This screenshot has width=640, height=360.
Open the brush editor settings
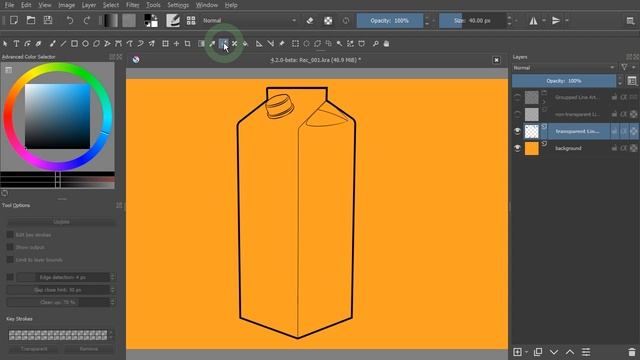[173, 20]
